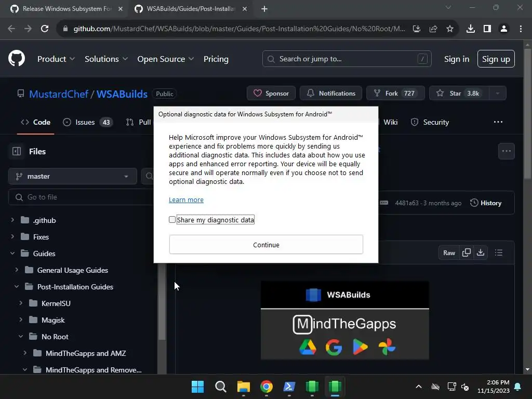Open taskbar Search
This screenshot has width=532, height=399.
(220, 387)
